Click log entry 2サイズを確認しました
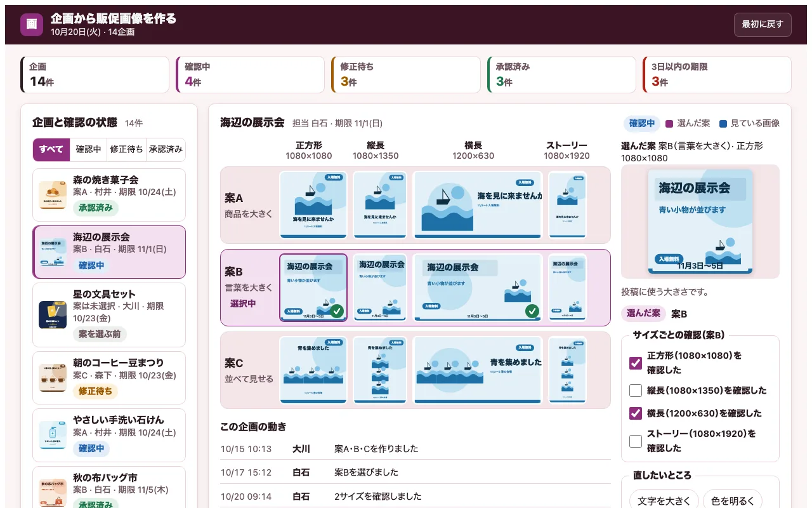Screen dimensions: 812x508 pyautogui.click(x=416, y=496)
